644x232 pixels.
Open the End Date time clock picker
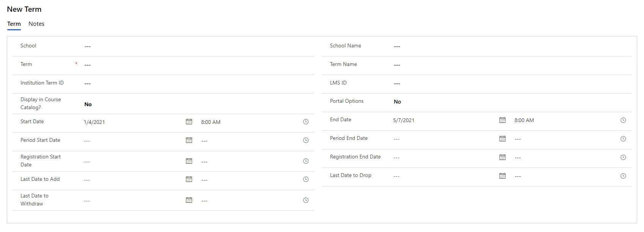point(623,120)
